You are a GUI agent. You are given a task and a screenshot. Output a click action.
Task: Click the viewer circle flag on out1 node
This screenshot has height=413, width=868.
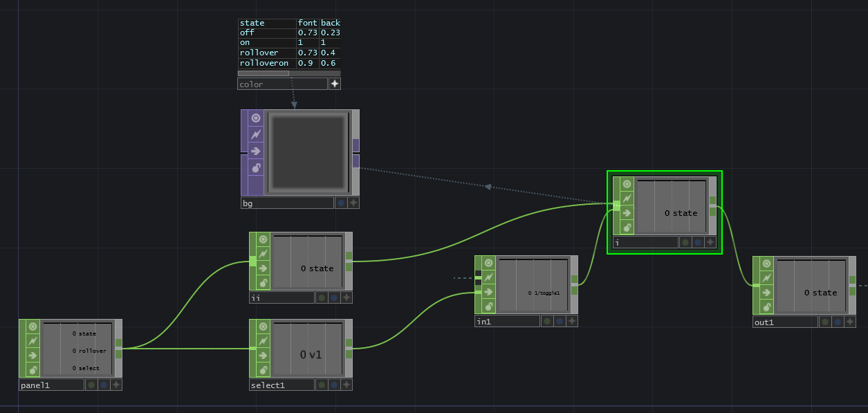766,264
